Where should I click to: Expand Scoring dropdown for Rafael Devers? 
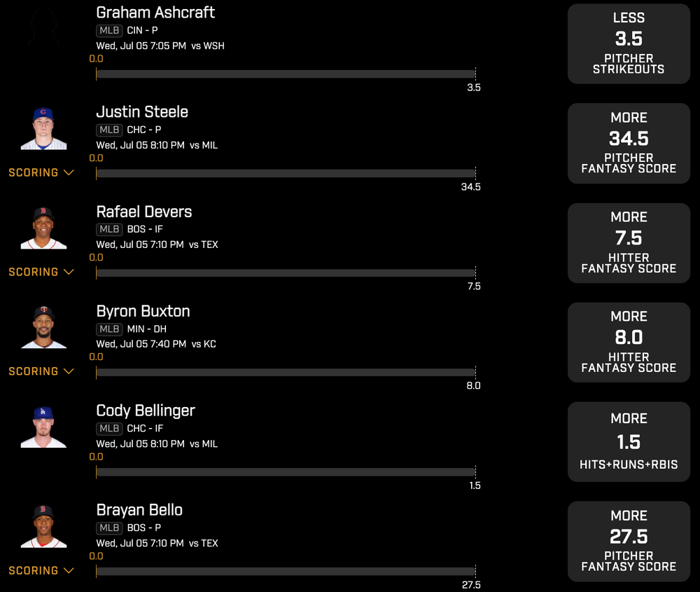tap(41, 272)
